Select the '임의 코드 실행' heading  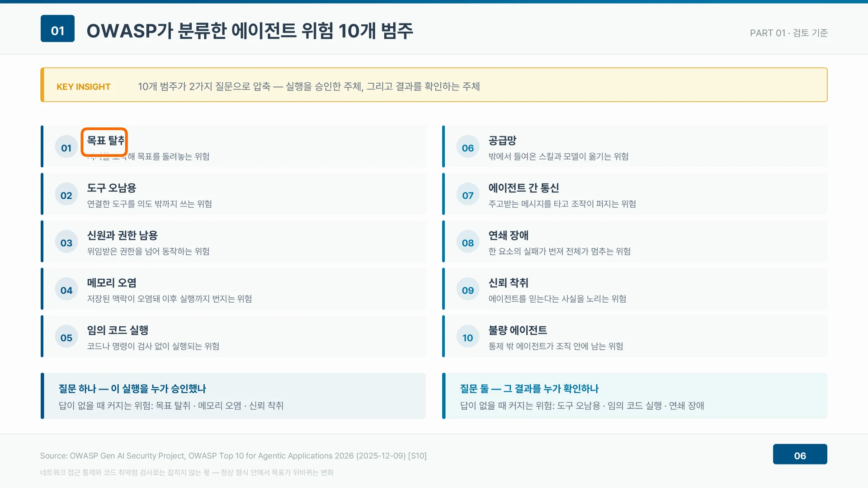tap(118, 330)
